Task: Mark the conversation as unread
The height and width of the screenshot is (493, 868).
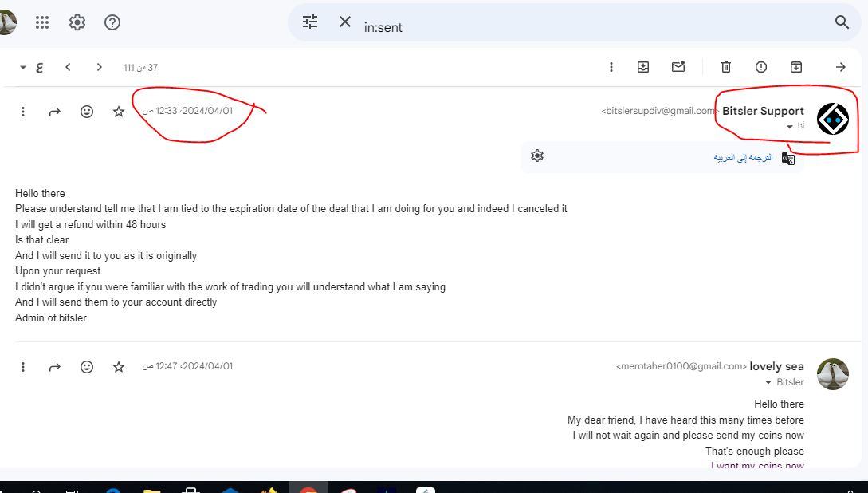Action: (x=678, y=67)
